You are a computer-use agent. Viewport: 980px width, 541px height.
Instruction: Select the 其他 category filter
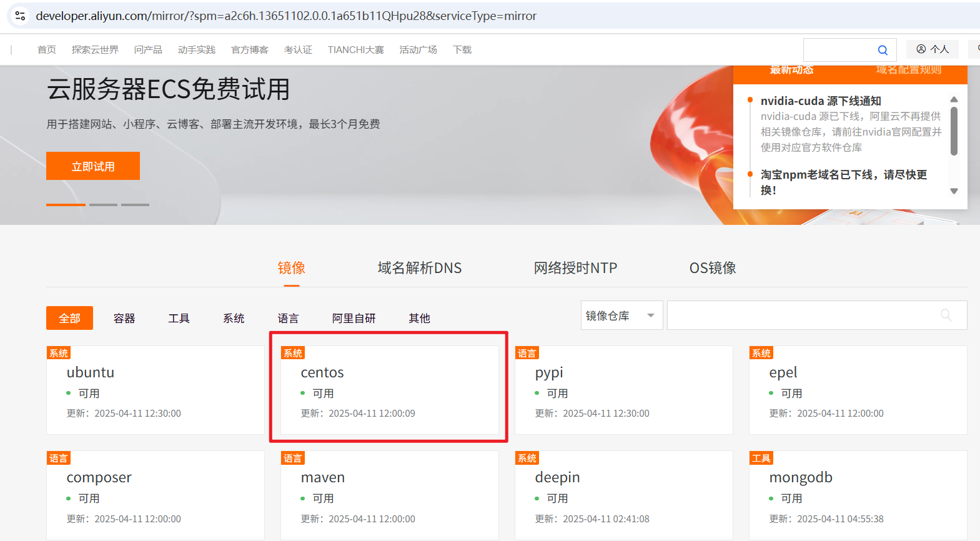pyautogui.click(x=420, y=318)
